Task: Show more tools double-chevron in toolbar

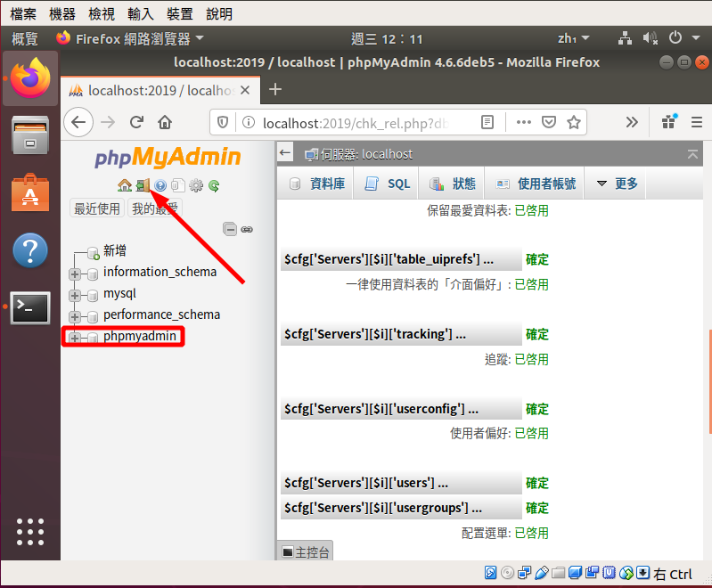Action: (632, 122)
